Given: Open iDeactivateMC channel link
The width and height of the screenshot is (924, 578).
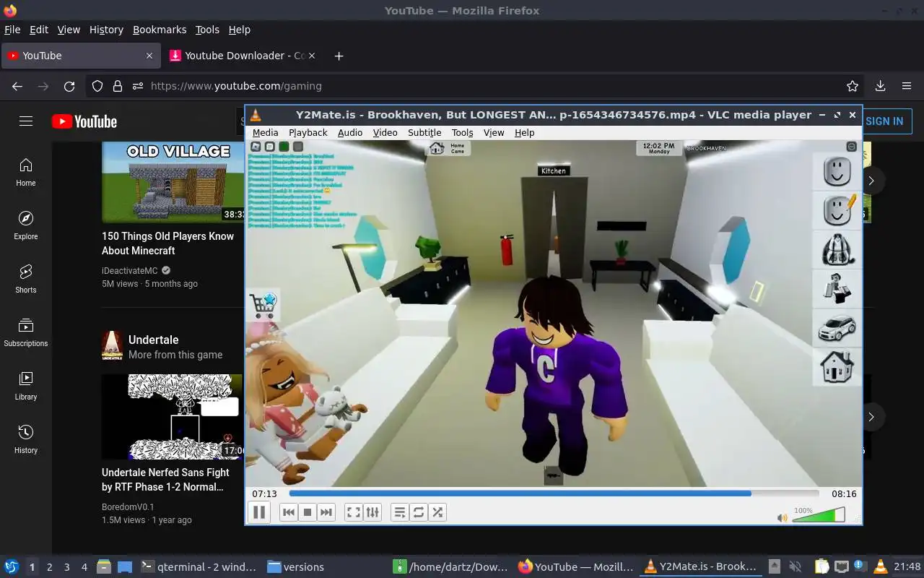Looking at the screenshot, I should pos(130,271).
